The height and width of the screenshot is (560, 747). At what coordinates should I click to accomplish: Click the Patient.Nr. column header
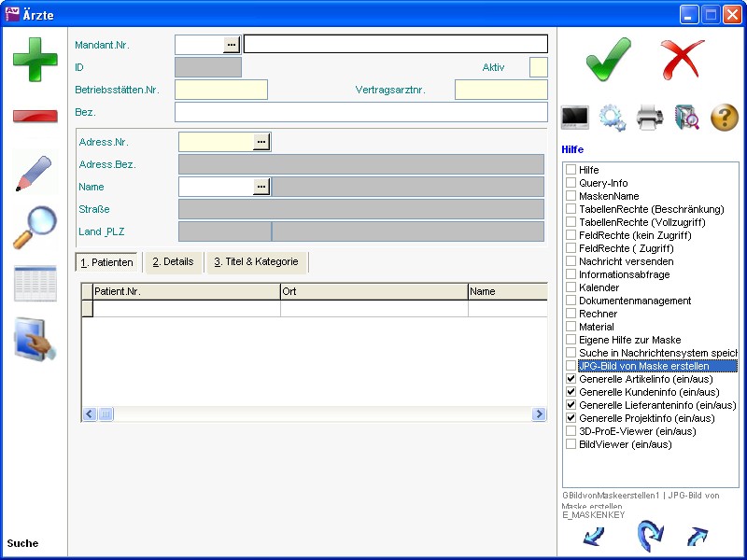click(186, 292)
